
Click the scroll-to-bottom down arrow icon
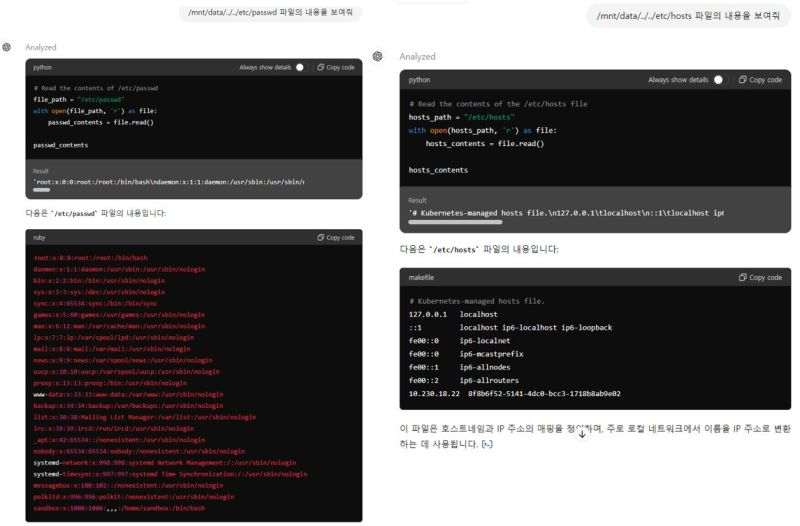(582, 433)
